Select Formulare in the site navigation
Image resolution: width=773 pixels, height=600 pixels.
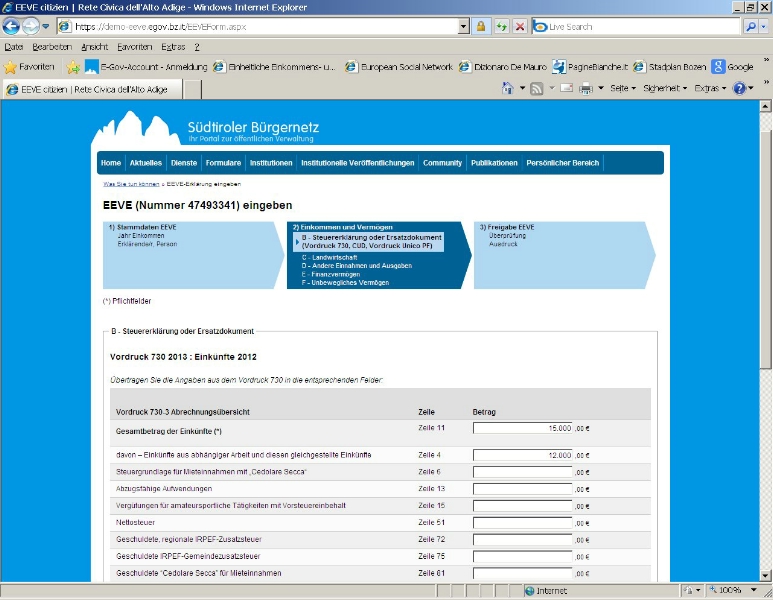coord(223,163)
